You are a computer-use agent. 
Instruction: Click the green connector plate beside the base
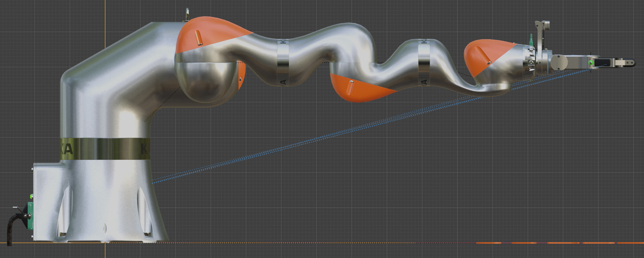pyautogui.click(x=30, y=216)
